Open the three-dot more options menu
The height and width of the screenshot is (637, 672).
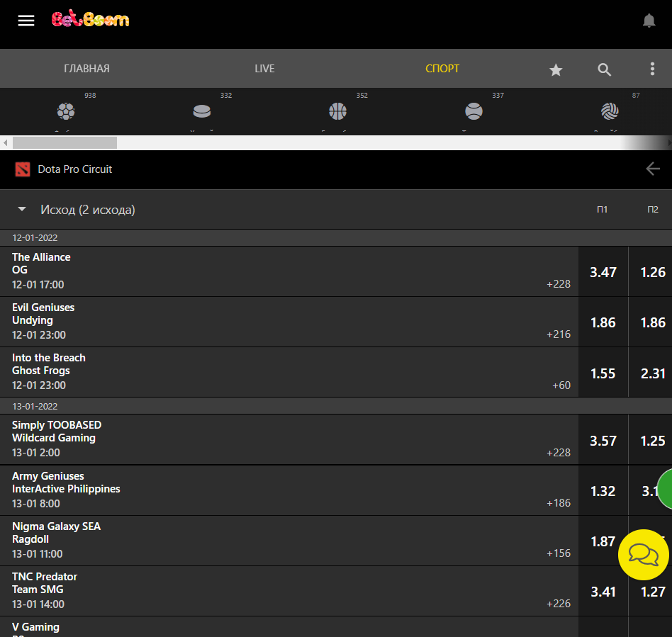[652, 69]
